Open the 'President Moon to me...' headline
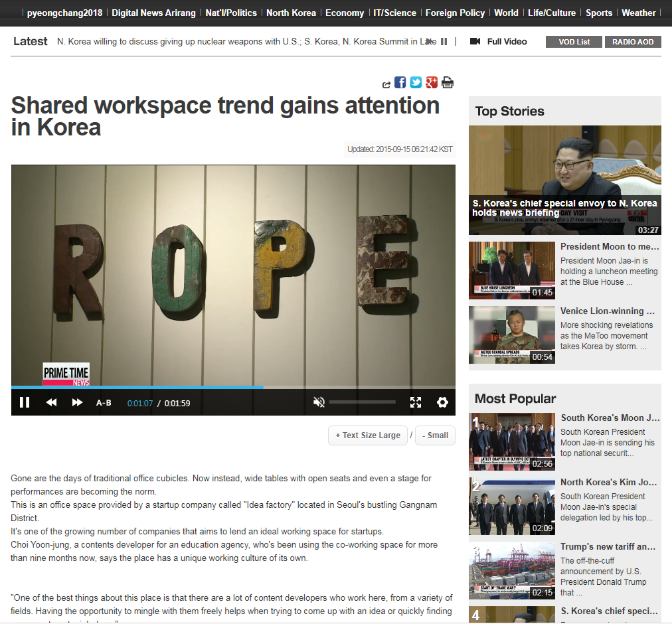Screen dimensions: 672x624 pyautogui.click(x=610, y=246)
